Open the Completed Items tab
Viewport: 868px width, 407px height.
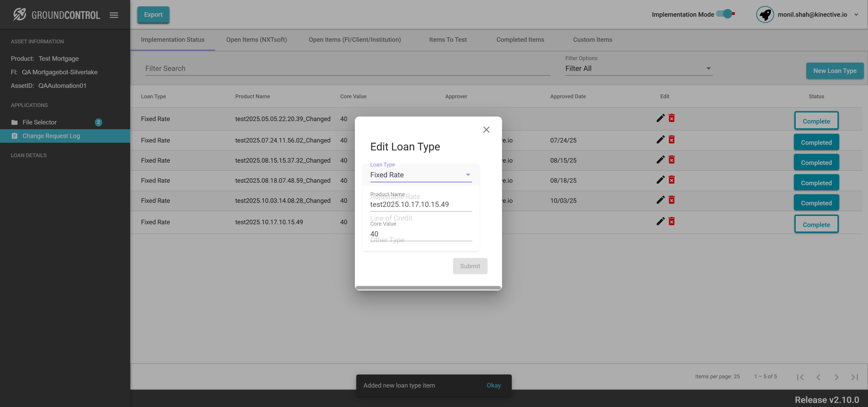(x=520, y=40)
